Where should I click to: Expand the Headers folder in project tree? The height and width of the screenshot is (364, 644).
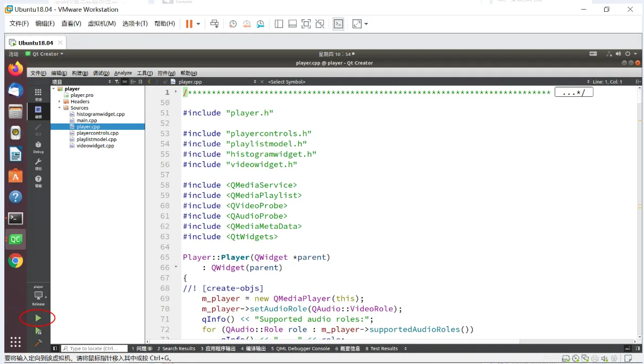click(60, 102)
